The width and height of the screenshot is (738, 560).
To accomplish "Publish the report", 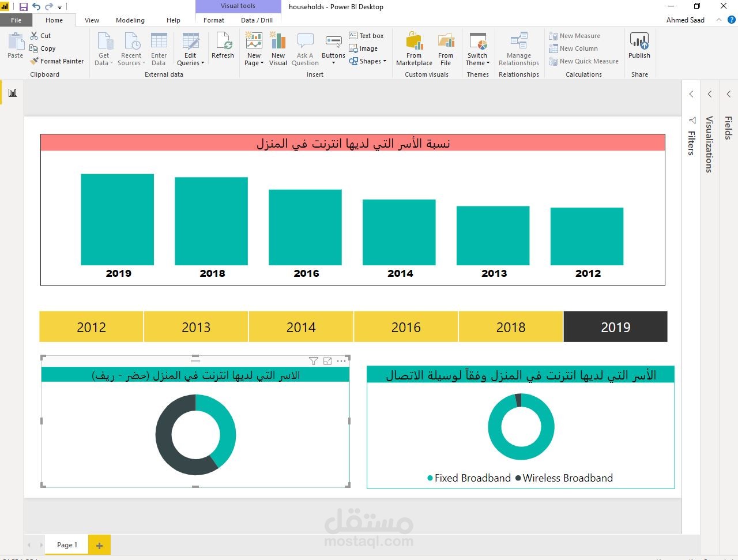I will [639, 46].
